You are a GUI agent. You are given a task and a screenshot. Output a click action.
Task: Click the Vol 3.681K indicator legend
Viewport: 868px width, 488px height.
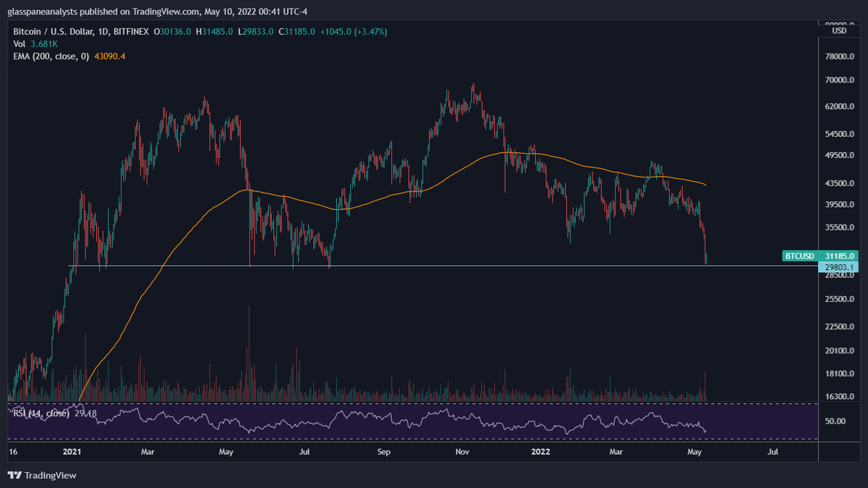click(35, 43)
